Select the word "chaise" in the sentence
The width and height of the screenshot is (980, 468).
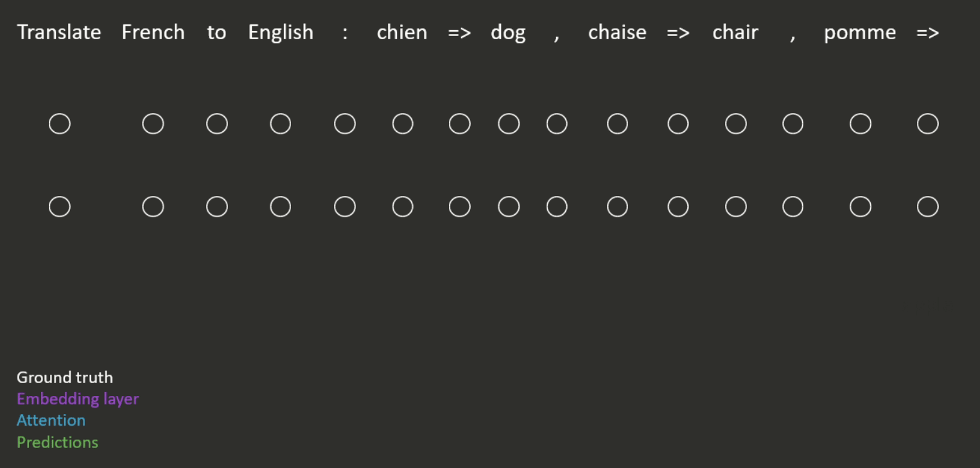pyautogui.click(x=617, y=32)
